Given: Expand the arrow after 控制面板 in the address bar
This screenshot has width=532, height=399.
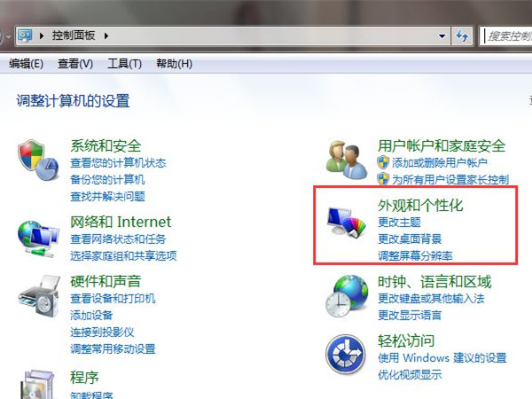Looking at the screenshot, I should point(106,35).
